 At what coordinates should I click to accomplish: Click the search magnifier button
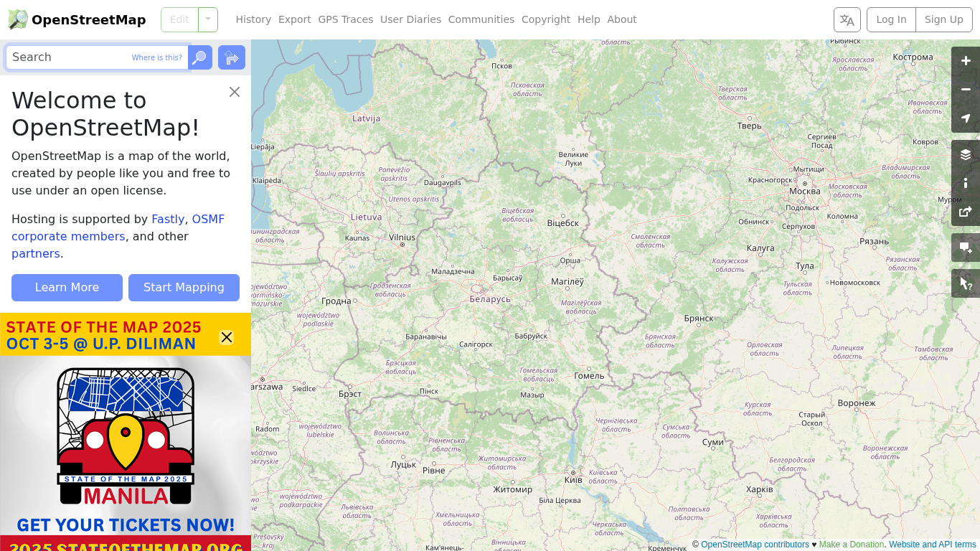(x=200, y=57)
